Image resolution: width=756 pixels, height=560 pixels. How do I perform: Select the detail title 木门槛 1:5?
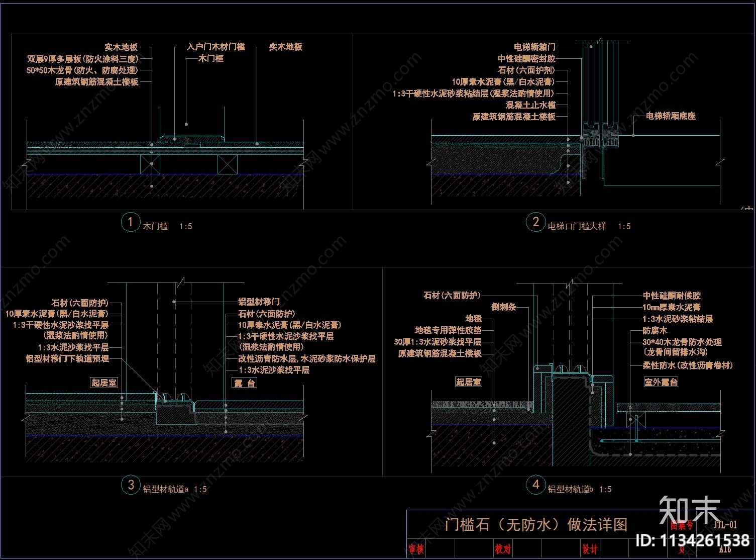click(168, 226)
